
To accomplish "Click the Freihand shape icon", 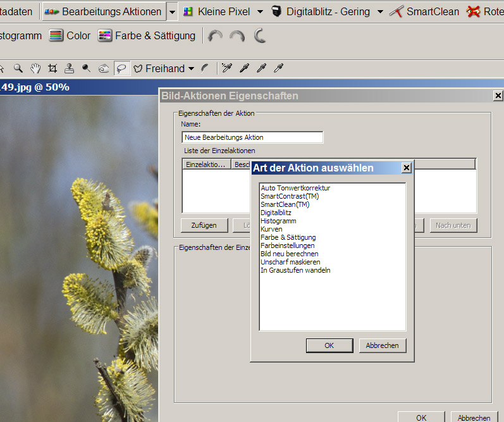I will tap(138, 68).
